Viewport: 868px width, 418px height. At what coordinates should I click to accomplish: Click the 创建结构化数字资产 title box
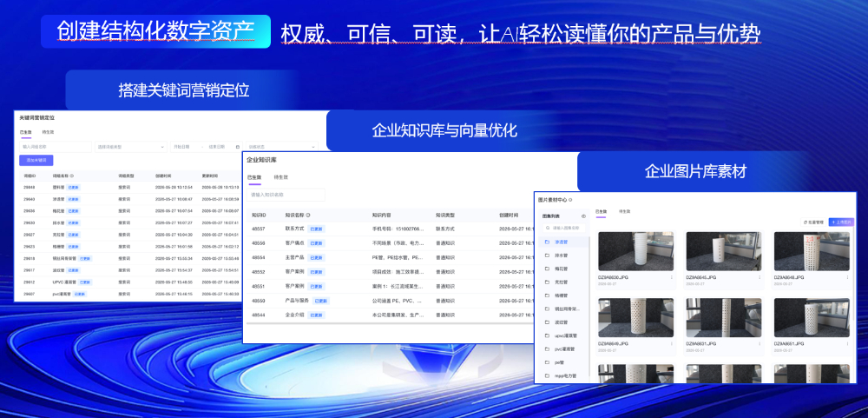click(155, 31)
